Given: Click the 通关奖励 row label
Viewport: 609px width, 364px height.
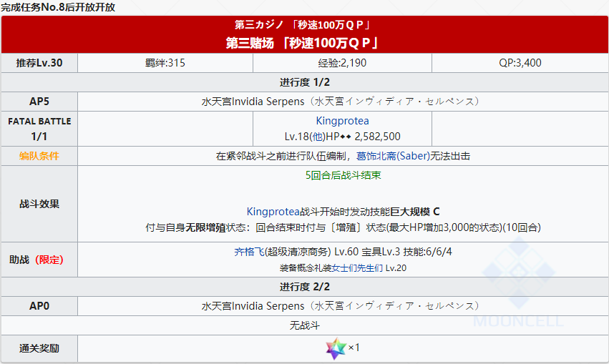Looking at the screenshot, I should (39, 348).
